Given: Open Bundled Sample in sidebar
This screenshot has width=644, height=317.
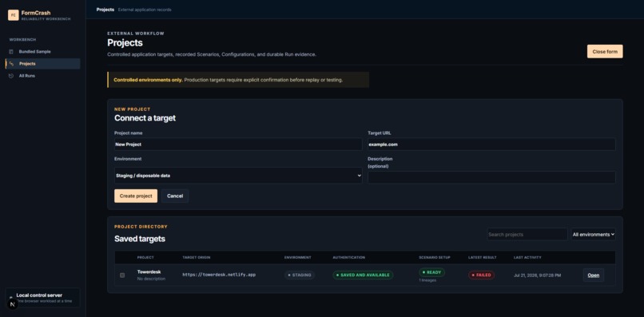Looking at the screenshot, I should point(42,52).
